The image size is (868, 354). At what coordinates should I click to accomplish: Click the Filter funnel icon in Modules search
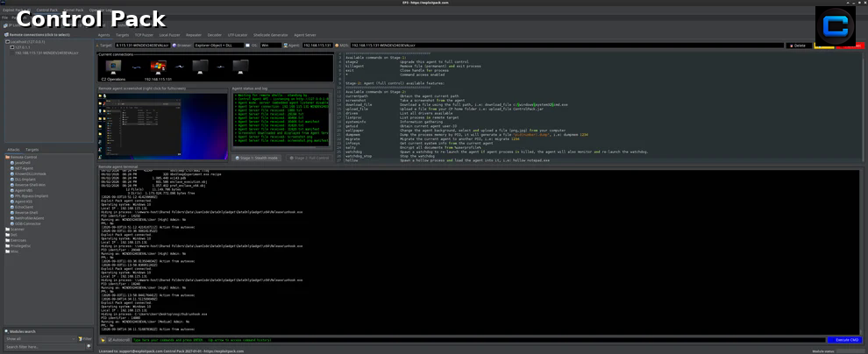click(81, 338)
